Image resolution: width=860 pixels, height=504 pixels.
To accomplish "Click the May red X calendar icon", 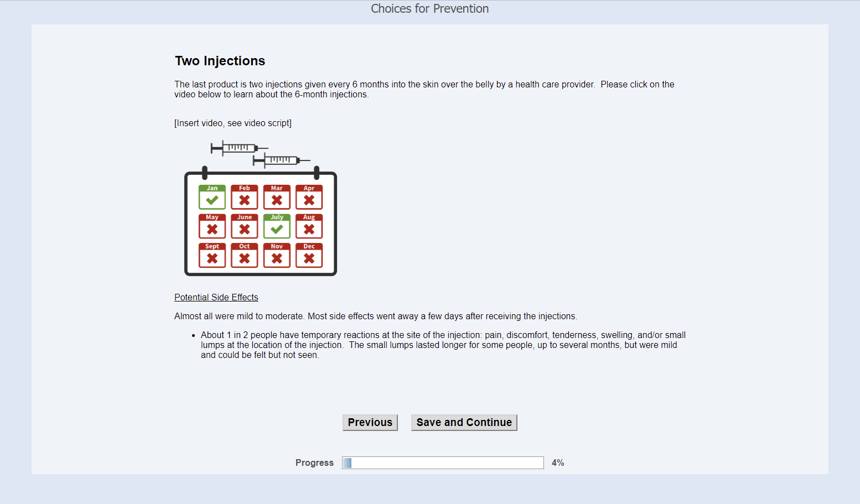I will coord(212,226).
